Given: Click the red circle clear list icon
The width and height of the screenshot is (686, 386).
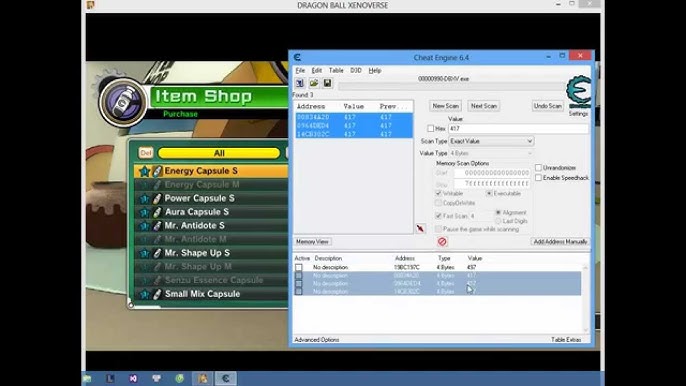Looking at the screenshot, I should click(x=442, y=242).
